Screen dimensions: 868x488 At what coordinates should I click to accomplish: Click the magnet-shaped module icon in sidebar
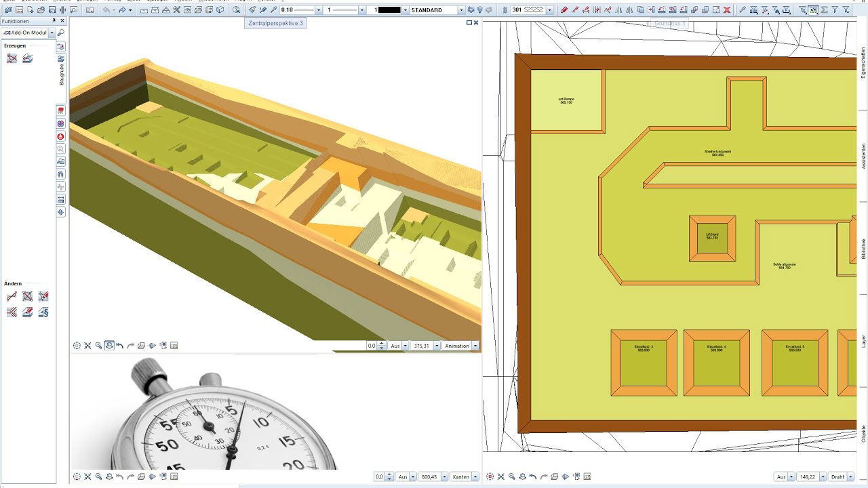61,174
